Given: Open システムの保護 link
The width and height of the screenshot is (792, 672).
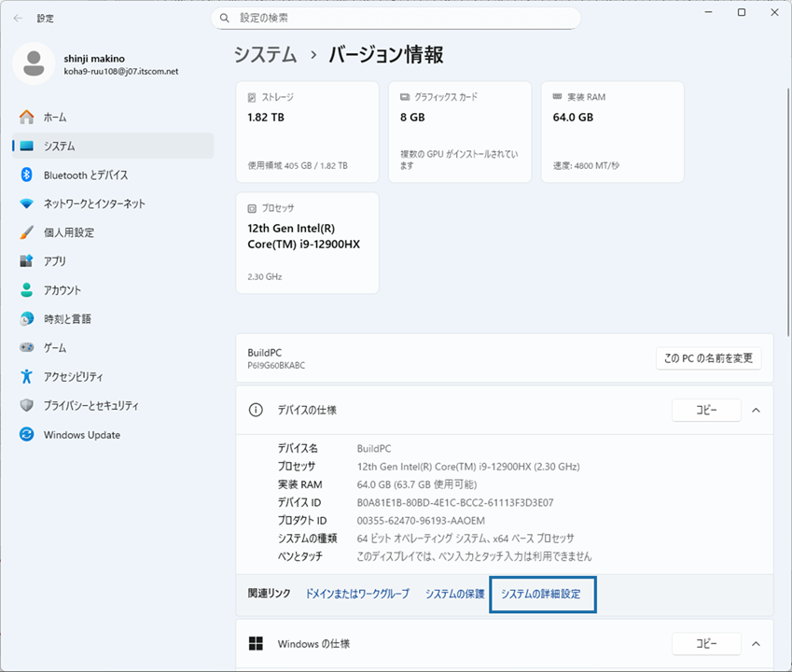Looking at the screenshot, I should point(454,594).
